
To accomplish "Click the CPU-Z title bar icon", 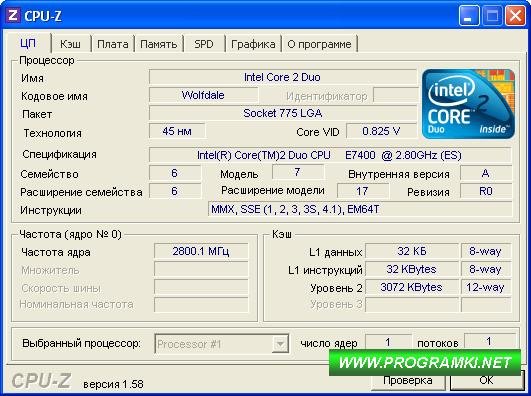I will 13,15.
